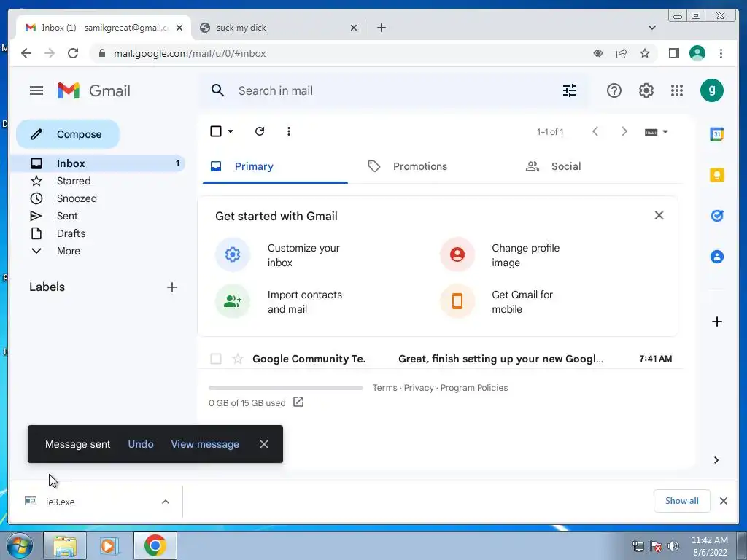The width and height of the screenshot is (747, 560).
Task: Open Windows Start menu
Action: (18, 545)
